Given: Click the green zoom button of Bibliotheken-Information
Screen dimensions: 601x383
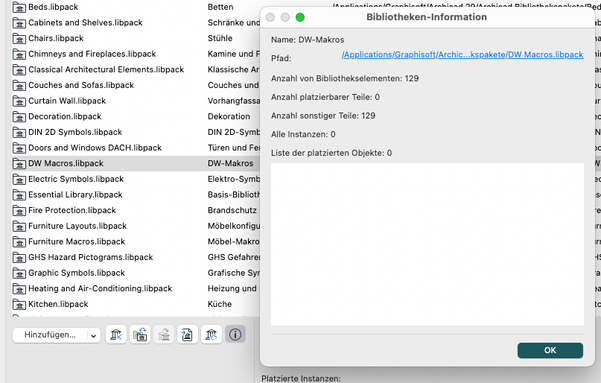Looking at the screenshot, I should click(x=300, y=17).
